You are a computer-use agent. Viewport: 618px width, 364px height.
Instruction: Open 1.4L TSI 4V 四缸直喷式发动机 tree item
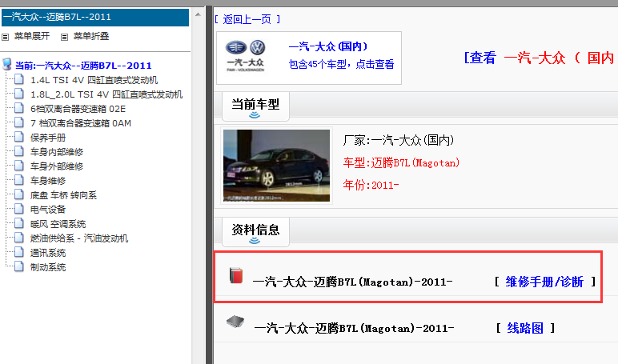[x=94, y=80]
